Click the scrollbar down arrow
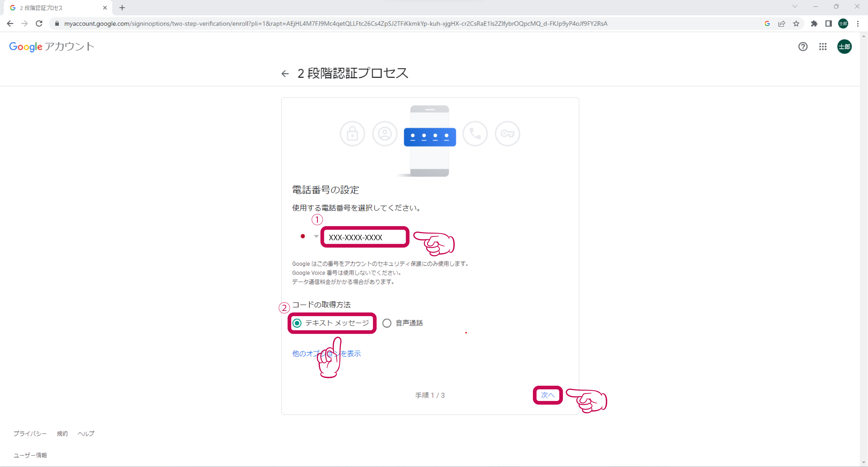Screen dimensions: 868x467 (x=864, y=463)
